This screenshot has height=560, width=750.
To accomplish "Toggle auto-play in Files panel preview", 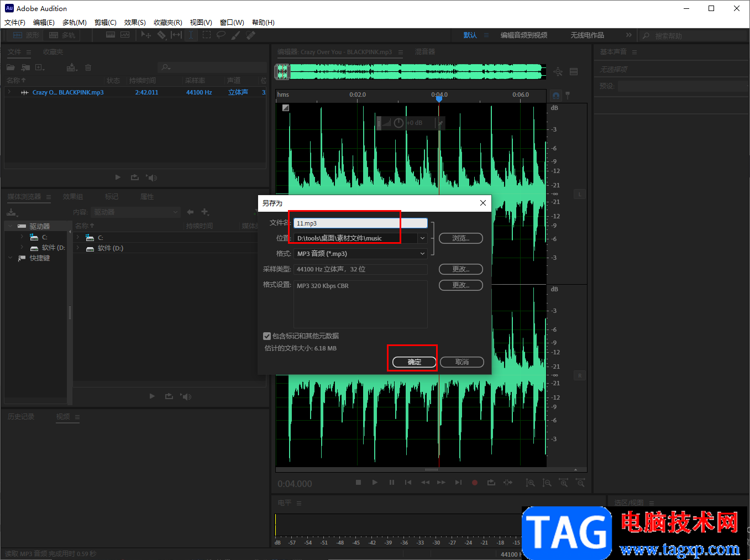I will coord(151,177).
